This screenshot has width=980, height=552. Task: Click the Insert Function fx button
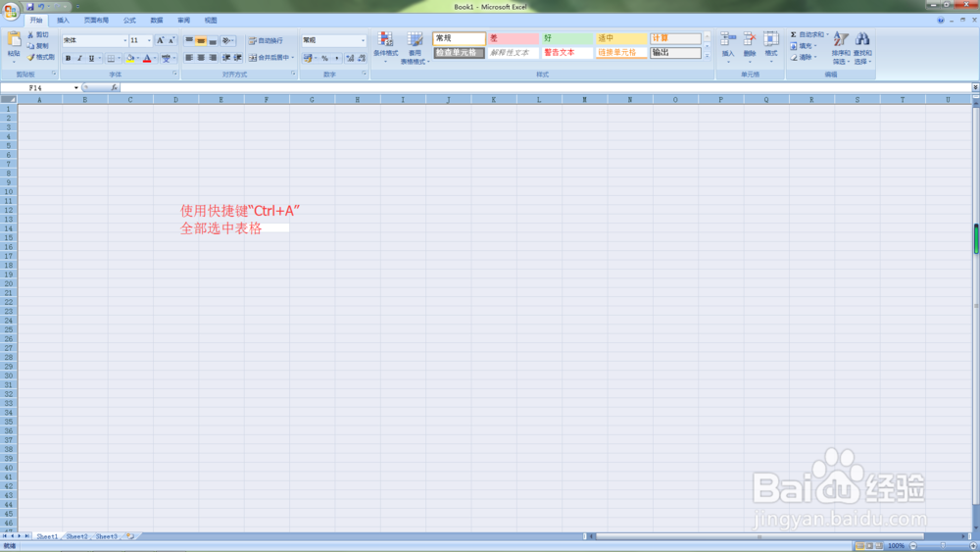(x=115, y=88)
